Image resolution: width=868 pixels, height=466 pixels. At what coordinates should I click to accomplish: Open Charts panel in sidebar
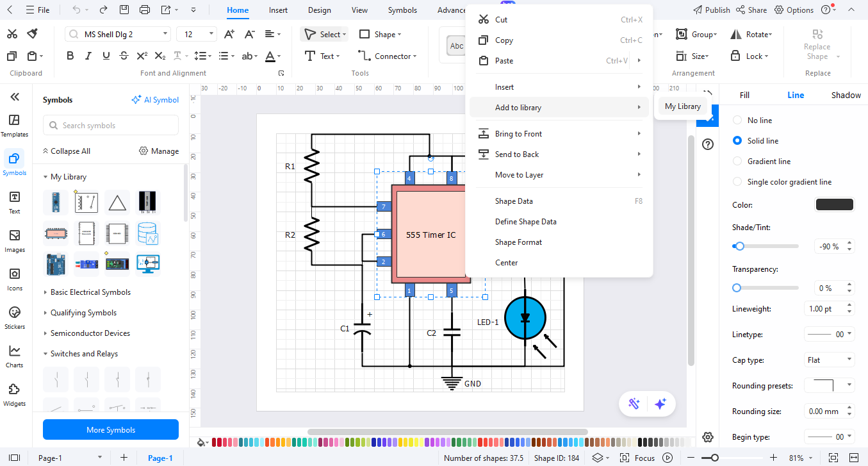[x=14, y=356]
